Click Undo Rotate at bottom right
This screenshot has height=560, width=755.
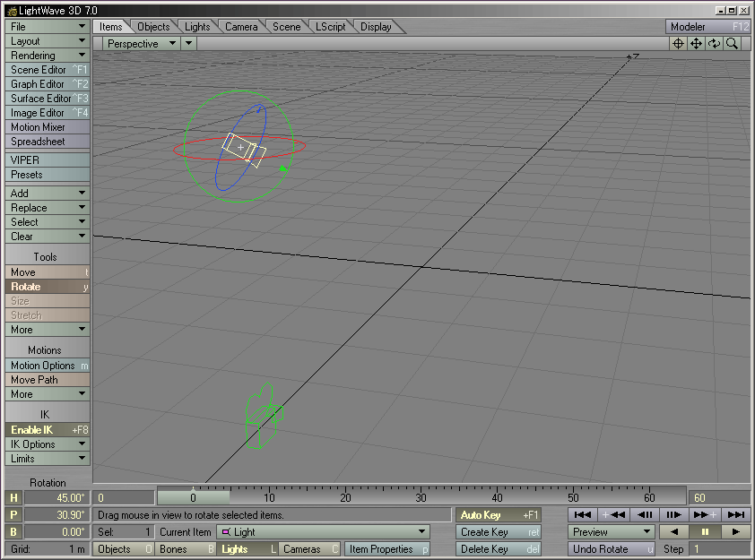(x=610, y=548)
